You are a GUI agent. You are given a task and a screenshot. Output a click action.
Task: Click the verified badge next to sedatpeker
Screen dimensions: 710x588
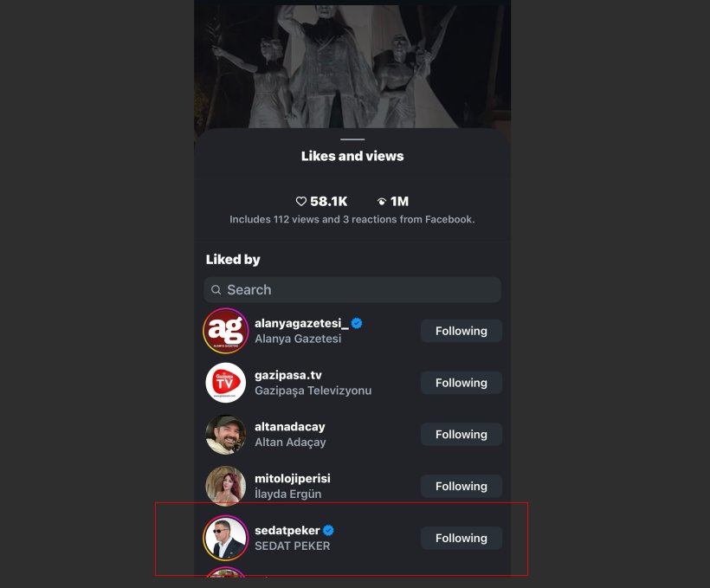coord(329,530)
